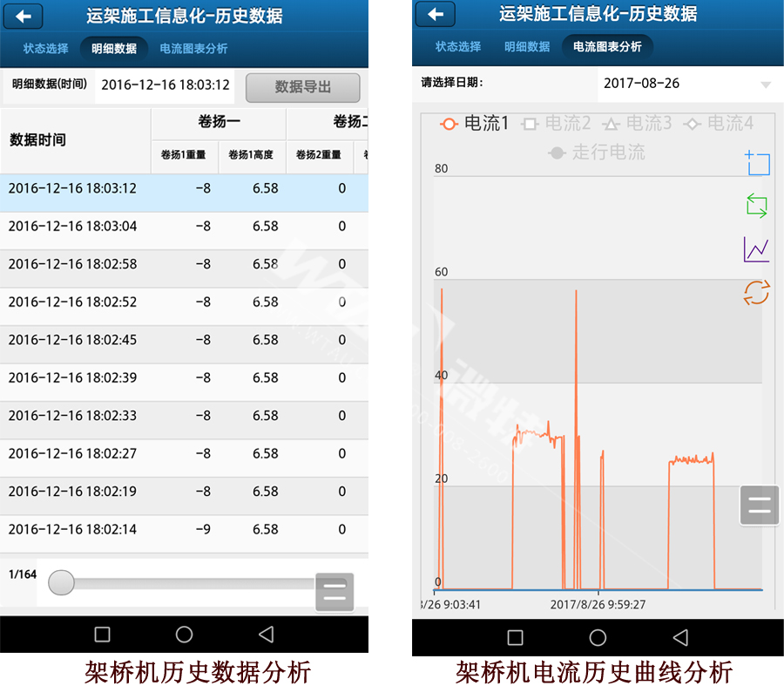Viewport: 784px width, 686px height.
Task: Click purple line chart view icon
Action: (757, 249)
